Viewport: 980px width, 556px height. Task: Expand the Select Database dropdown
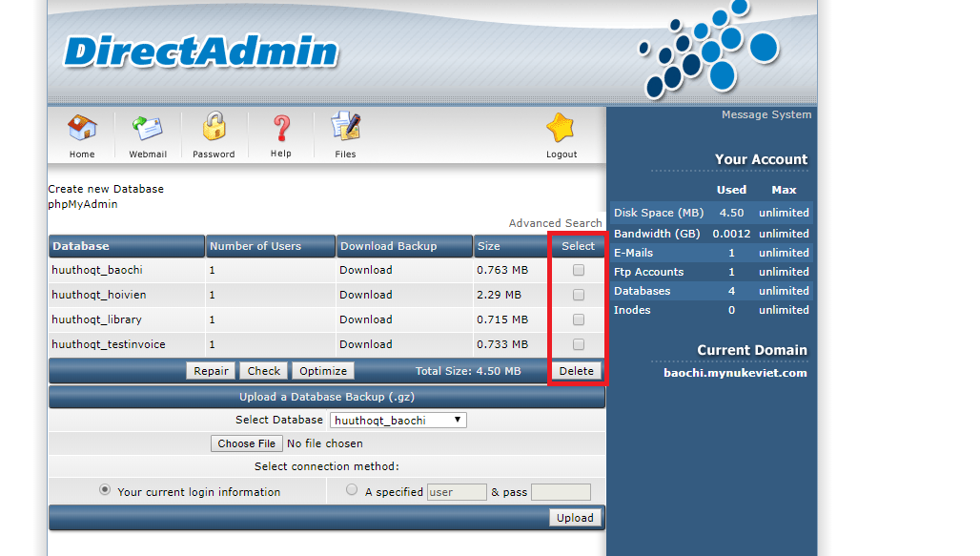[x=398, y=421]
